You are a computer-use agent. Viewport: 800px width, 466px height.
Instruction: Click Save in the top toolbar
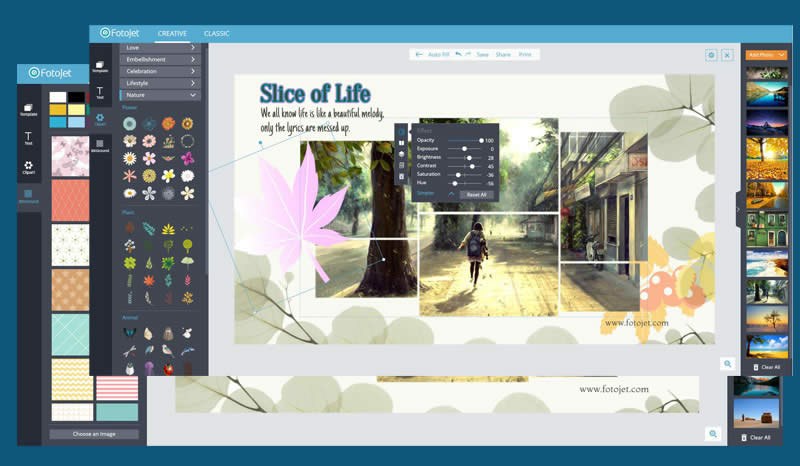[x=482, y=54]
